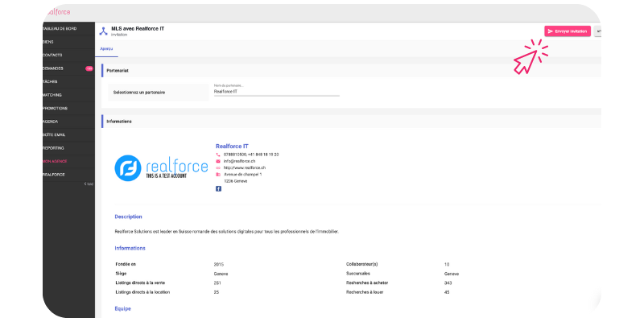Image resolution: width=644 pixels, height=322 pixels.
Task: Click the Description heading
Action: coord(128,217)
